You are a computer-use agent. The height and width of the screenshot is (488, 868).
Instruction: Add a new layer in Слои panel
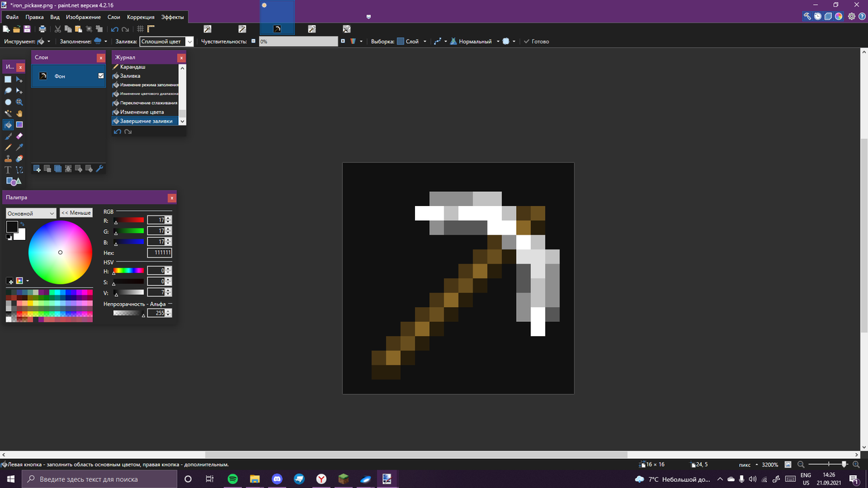37,169
